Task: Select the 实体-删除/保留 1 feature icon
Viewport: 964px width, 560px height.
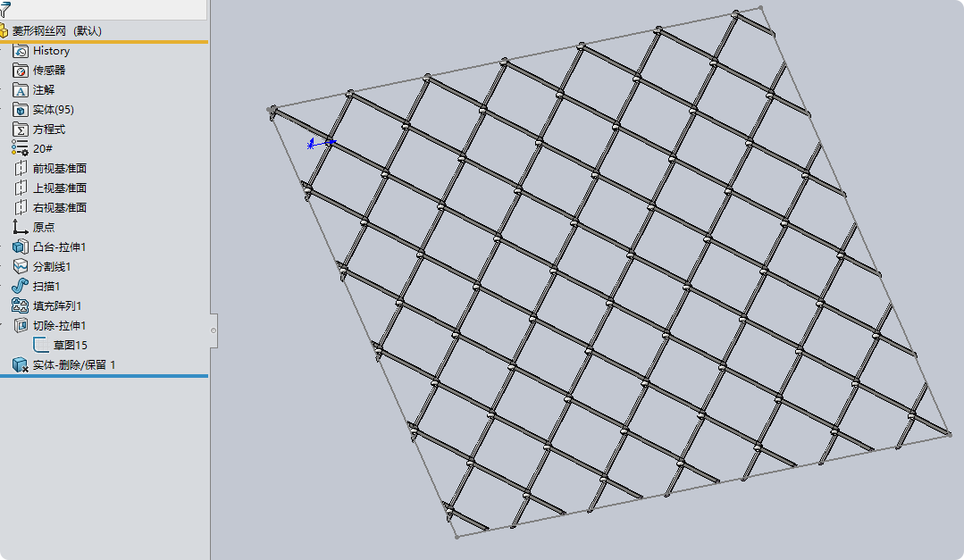Action: [21, 365]
